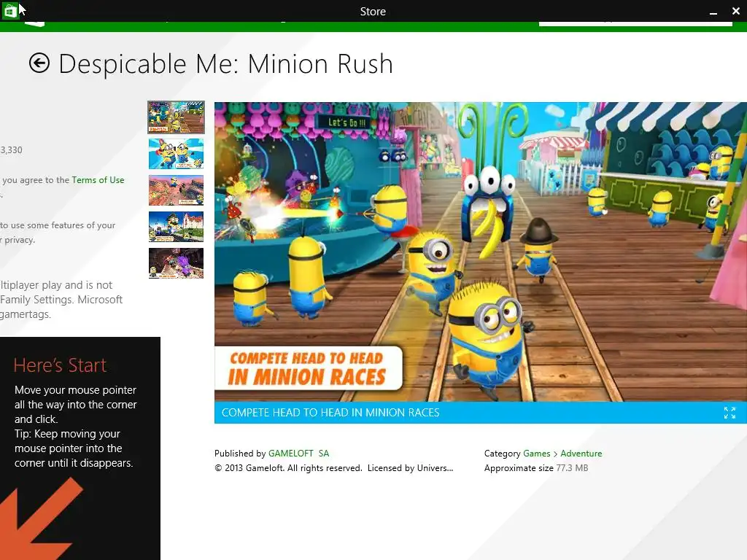Open the Adventure subcategory link
Image resolution: width=747 pixels, height=560 pixels.
click(581, 454)
